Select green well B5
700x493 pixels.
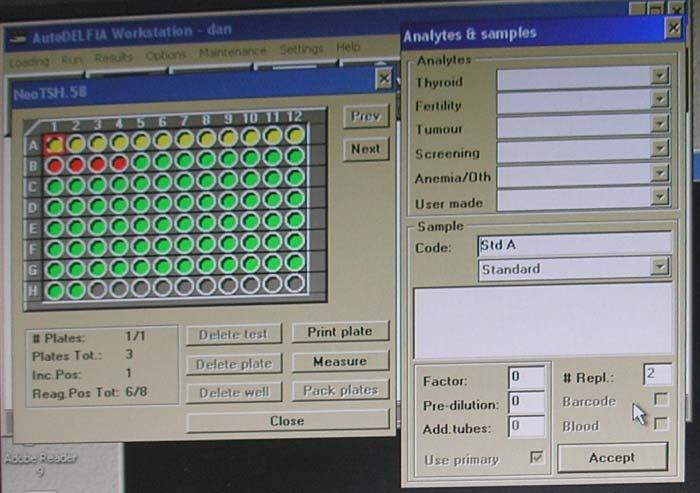[x=141, y=162]
